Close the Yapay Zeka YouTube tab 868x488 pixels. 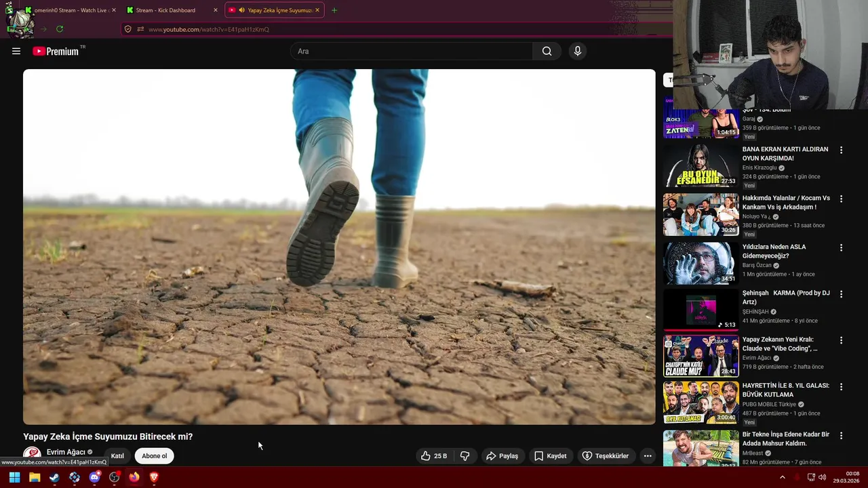click(x=317, y=10)
